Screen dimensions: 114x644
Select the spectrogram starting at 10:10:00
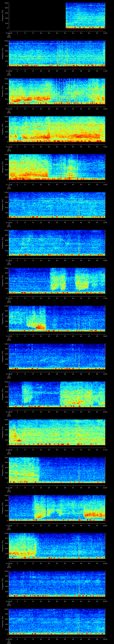click(x=57, y=54)
